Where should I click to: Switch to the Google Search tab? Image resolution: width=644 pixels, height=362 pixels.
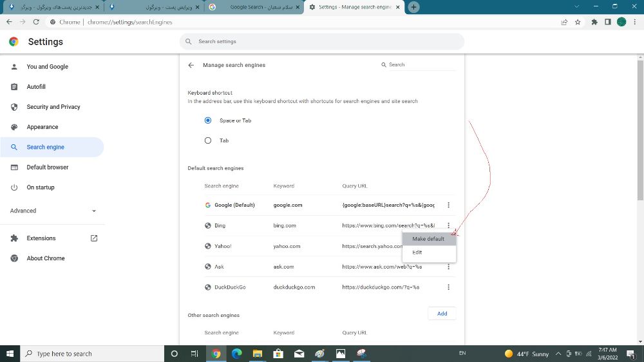[254, 7]
